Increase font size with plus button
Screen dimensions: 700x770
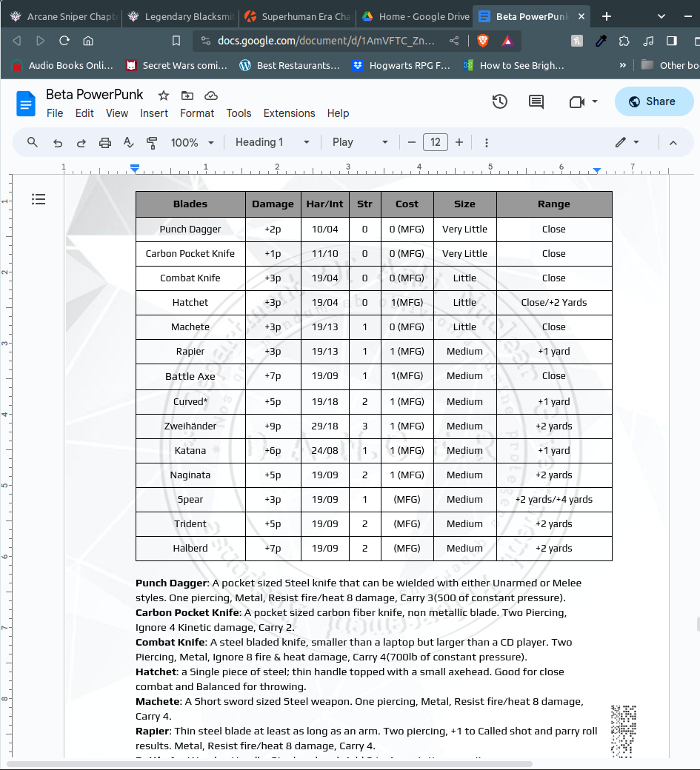coord(459,142)
